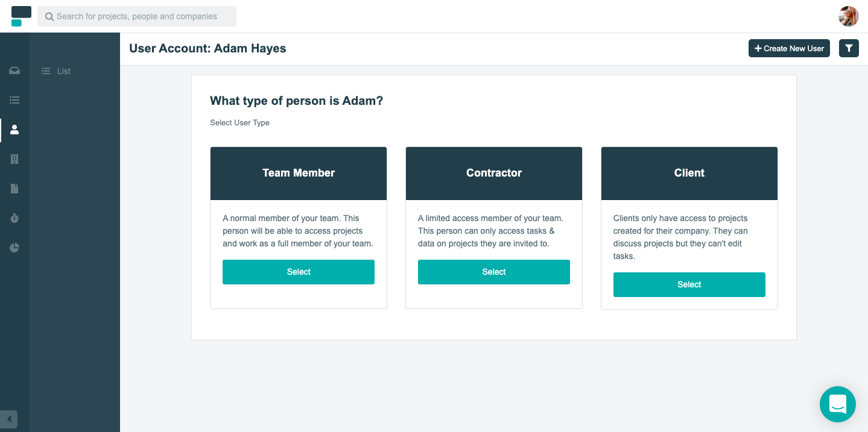This screenshot has height=432, width=868.
Task: Click the documents file icon in sidebar
Action: [14, 189]
